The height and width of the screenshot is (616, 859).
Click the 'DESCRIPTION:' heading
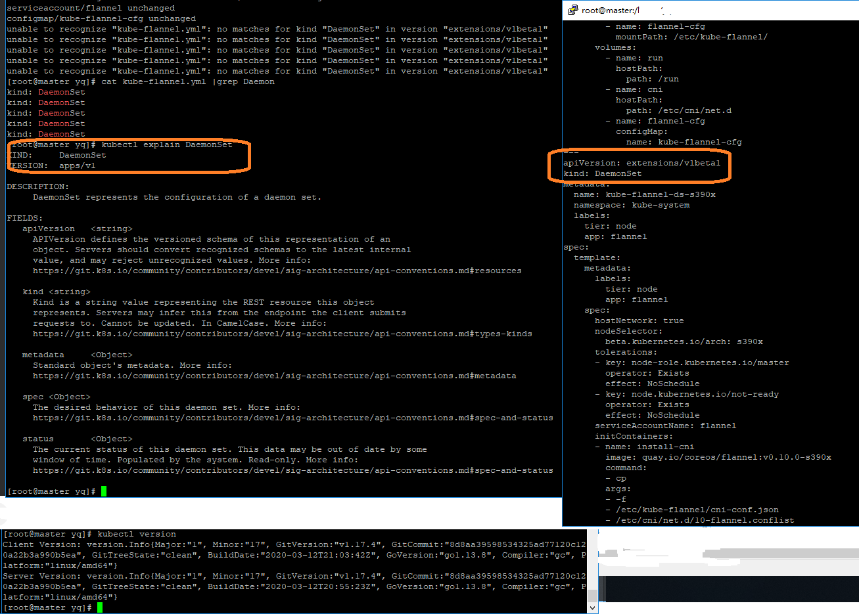click(x=37, y=187)
